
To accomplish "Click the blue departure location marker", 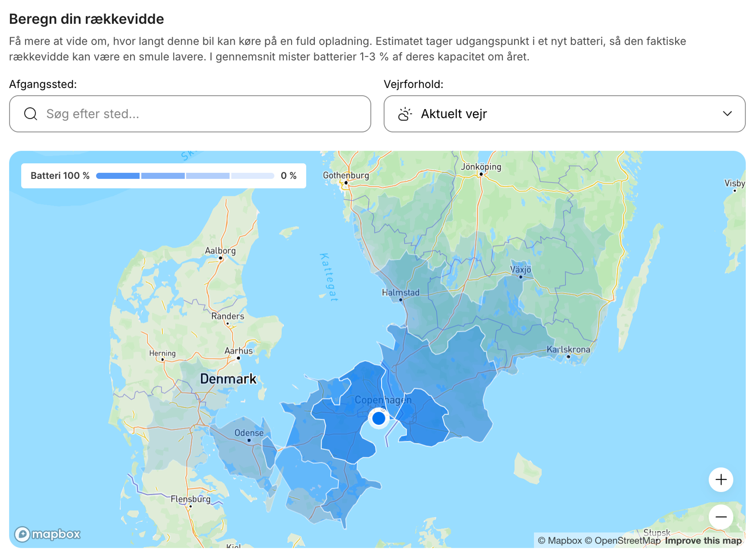I will pos(379,419).
